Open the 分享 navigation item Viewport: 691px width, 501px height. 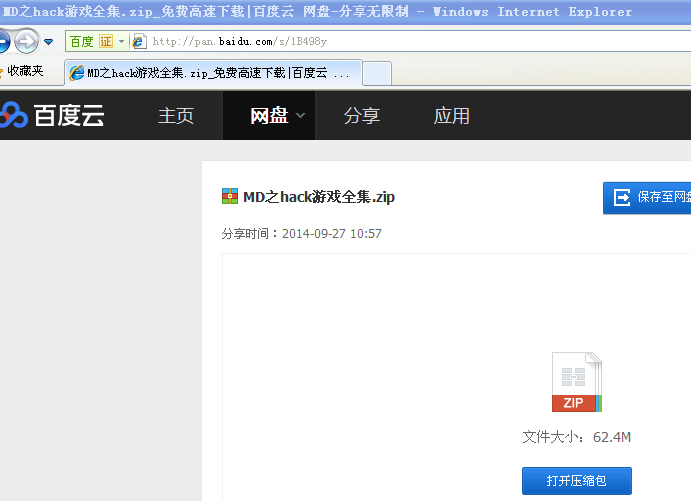click(x=361, y=115)
